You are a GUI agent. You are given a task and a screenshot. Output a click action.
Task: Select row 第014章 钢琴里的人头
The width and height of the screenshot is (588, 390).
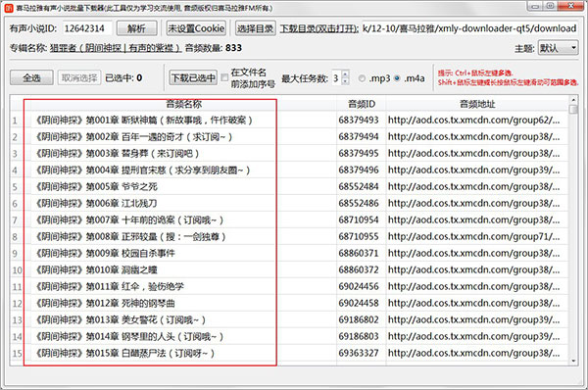point(184,336)
